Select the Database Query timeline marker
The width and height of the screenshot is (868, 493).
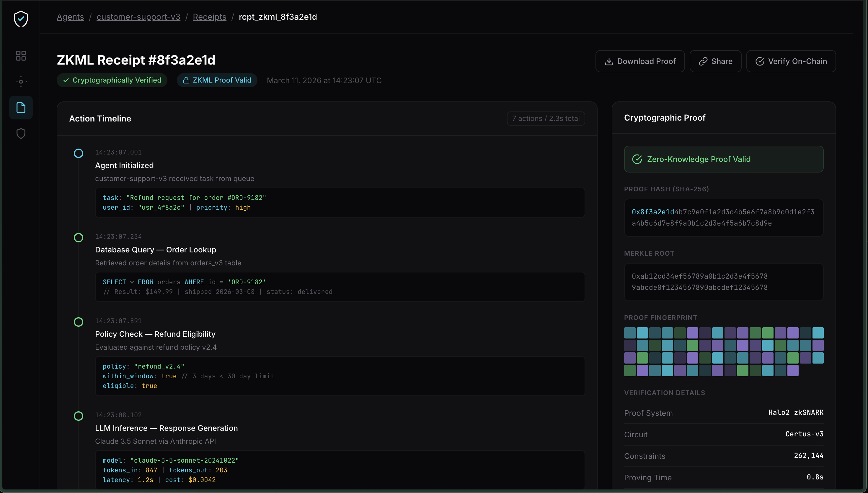click(78, 238)
